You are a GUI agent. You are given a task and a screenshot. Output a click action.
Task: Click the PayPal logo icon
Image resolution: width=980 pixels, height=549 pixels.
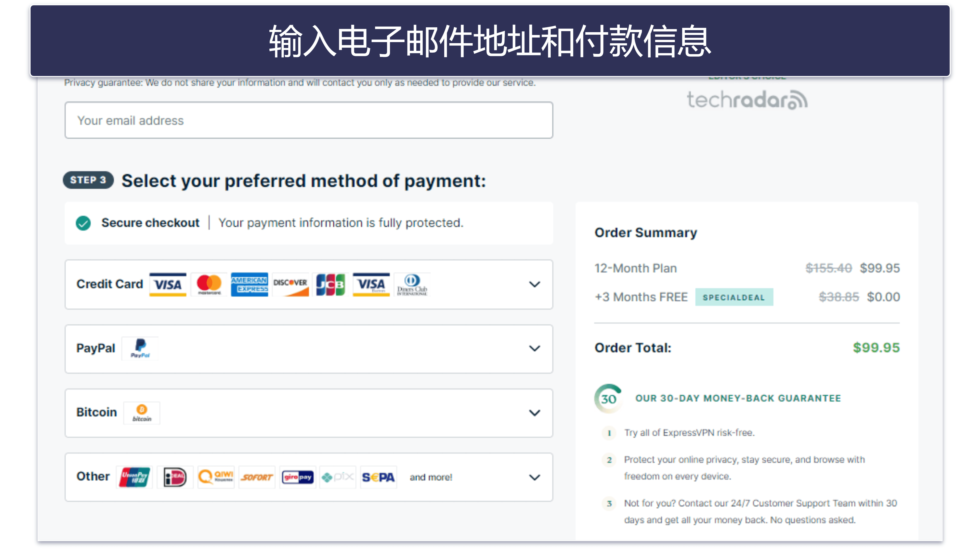click(x=140, y=348)
